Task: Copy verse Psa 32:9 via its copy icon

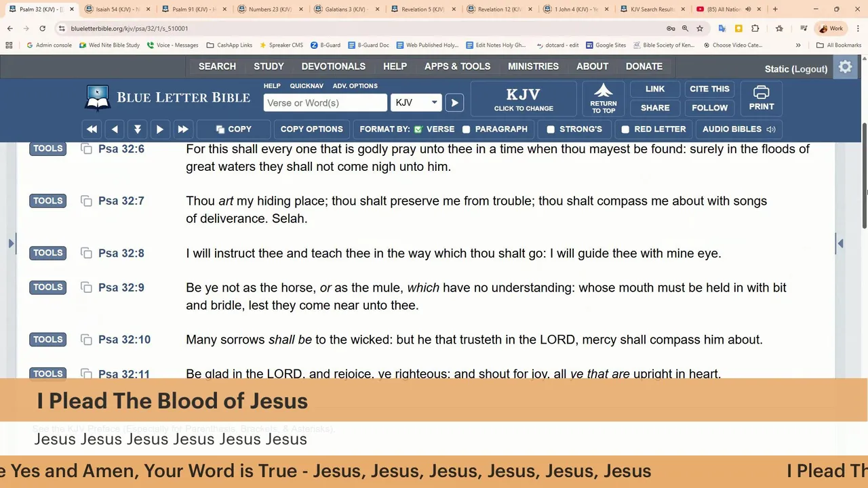Action: coord(86,287)
